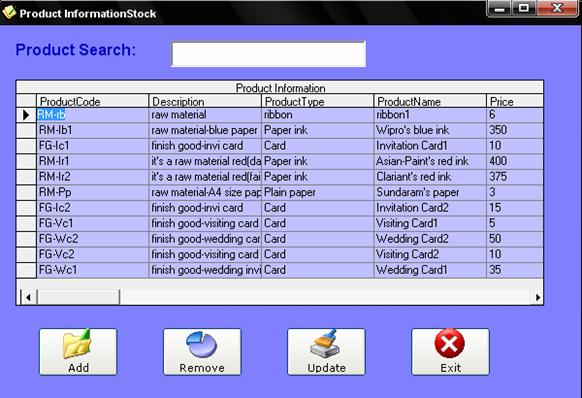This screenshot has height=398, width=582.
Task: Click the horizontal scrollbar left arrow
Action: point(28,297)
